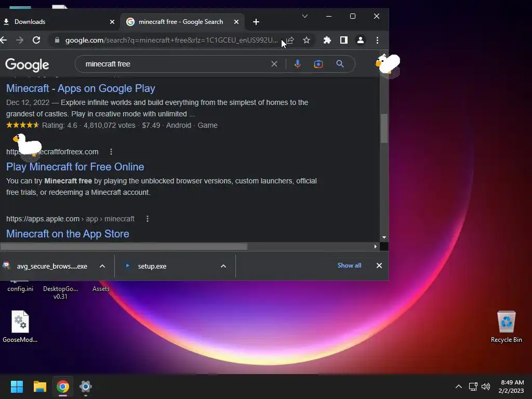Open options for the minecraftforfreex.com result
This screenshot has height=399, width=532.
coord(111,152)
